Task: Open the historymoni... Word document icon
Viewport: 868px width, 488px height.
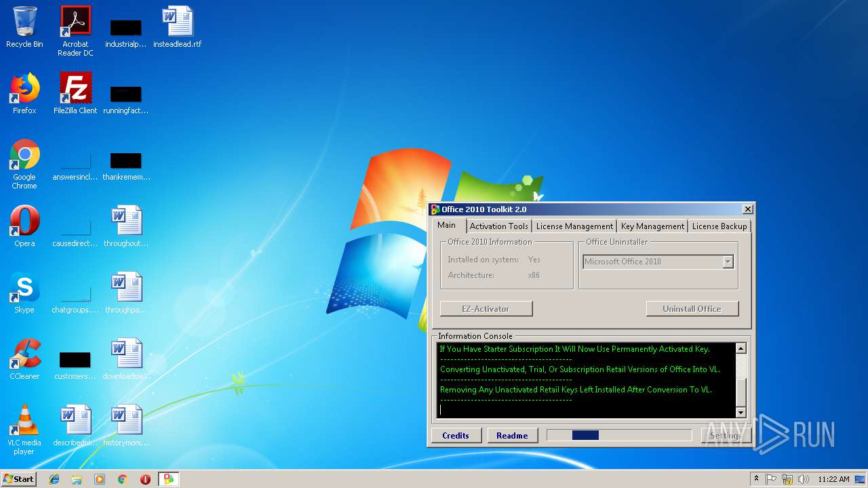Action: 126,426
